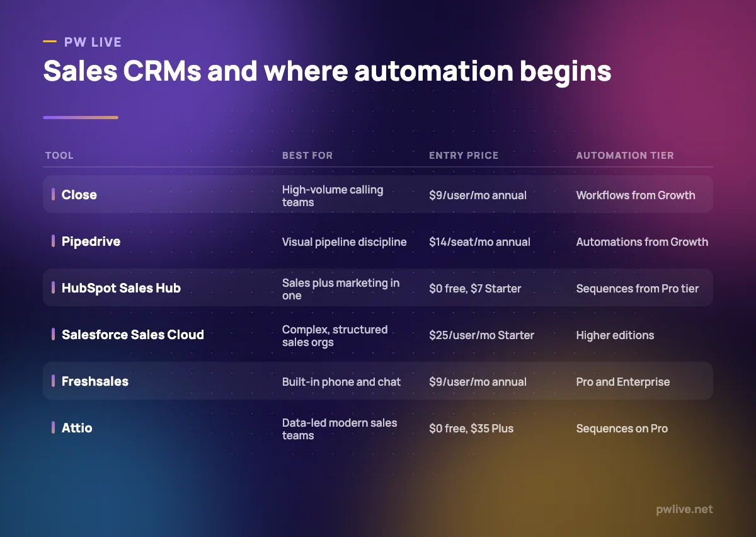The height and width of the screenshot is (537, 756).
Task: Click 'Data-led modern sales teams' cell
Action: (340, 429)
